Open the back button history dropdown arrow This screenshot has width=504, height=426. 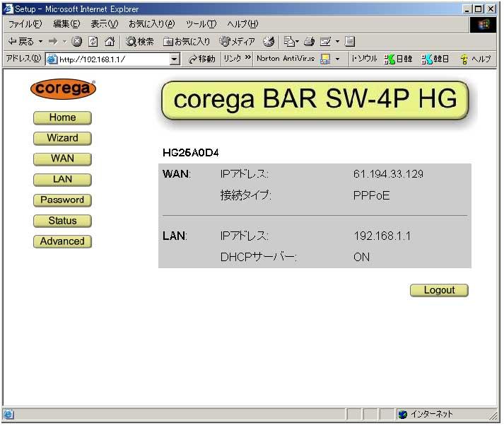click(x=41, y=42)
